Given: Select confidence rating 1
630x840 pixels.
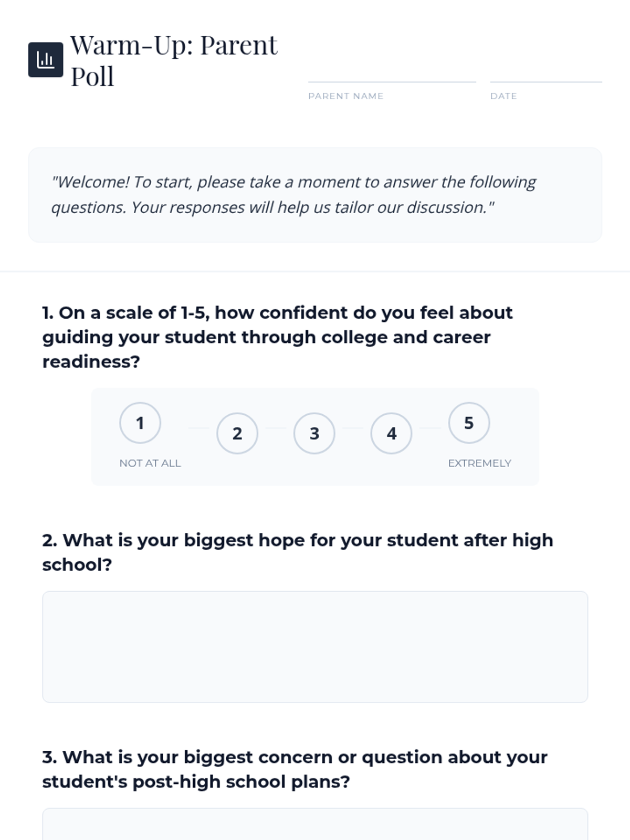Looking at the screenshot, I should (x=140, y=423).
